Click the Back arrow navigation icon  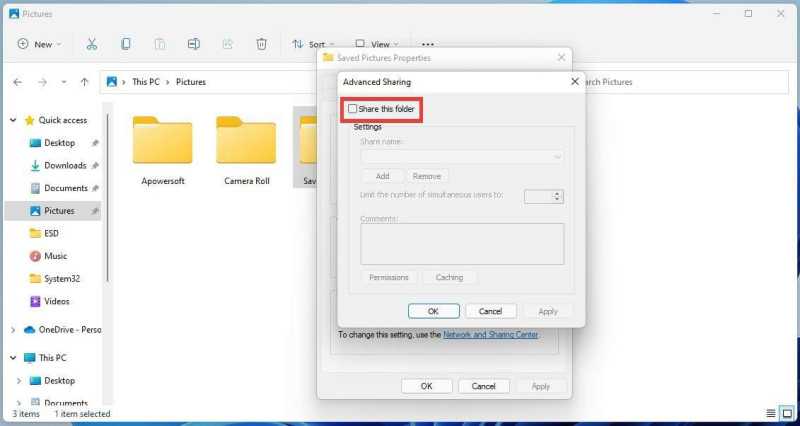coord(18,82)
